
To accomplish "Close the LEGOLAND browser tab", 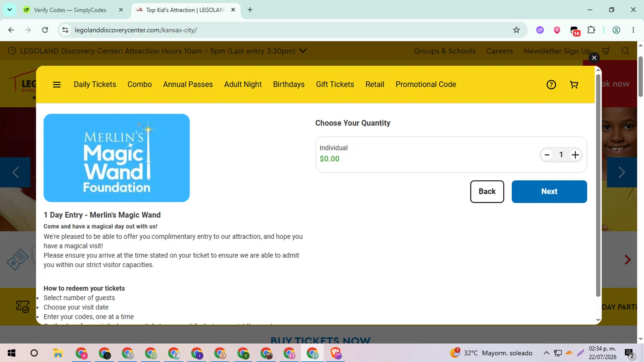I will pyautogui.click(x=233, y=10).
